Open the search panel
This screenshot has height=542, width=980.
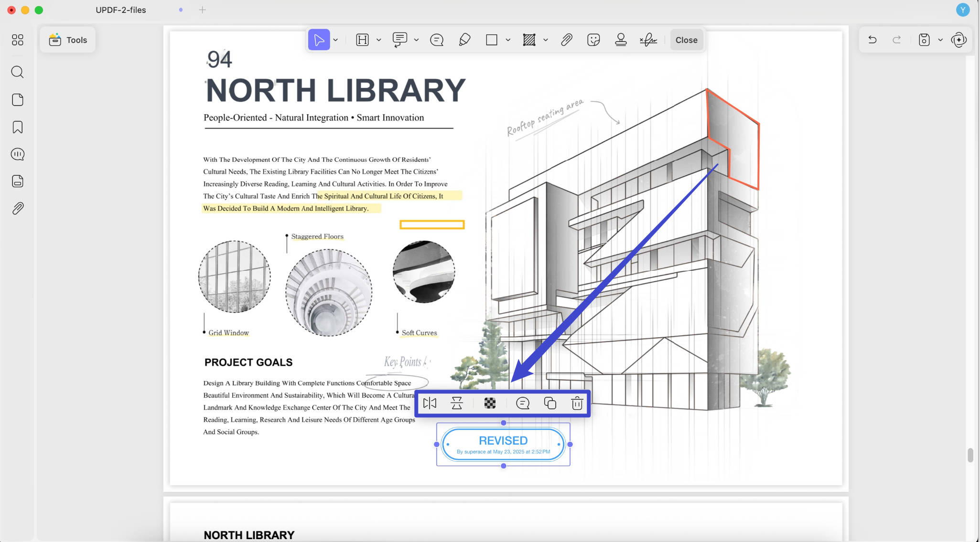(x=18, y=72)
